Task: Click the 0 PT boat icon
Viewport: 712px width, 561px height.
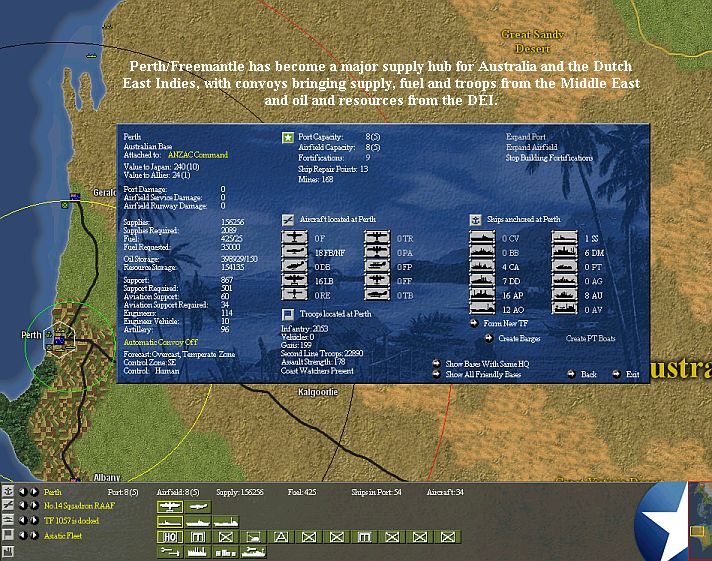Action: click(x=565, y=266)
